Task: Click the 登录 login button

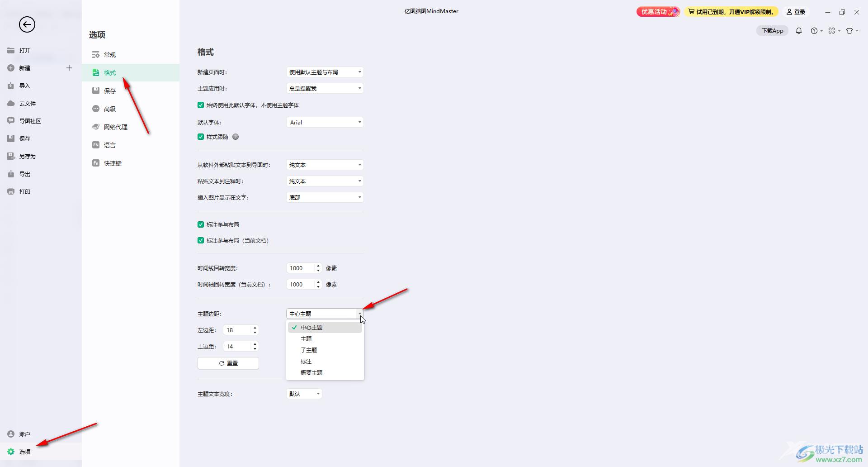Action: coord(796,12)
